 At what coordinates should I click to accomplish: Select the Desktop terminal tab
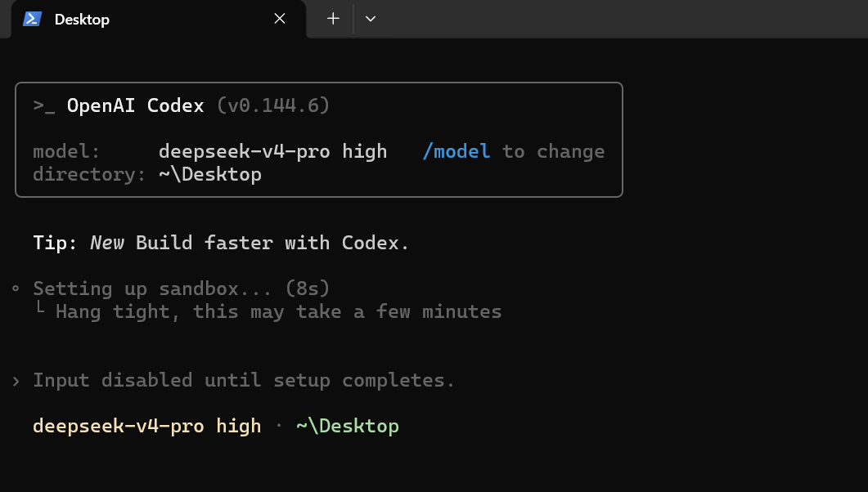point(159,19)
